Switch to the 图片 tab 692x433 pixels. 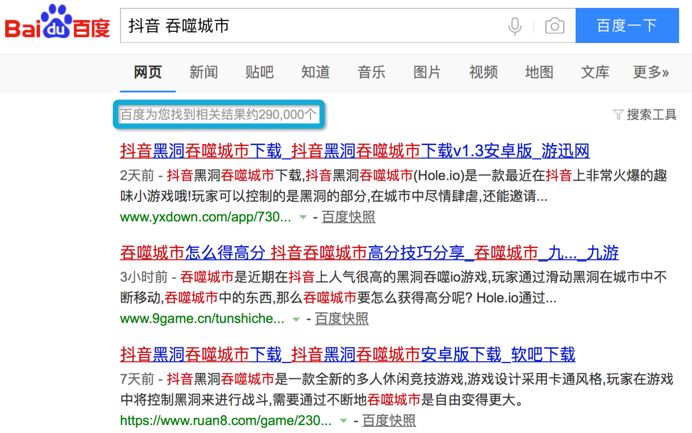[x=427, y=72]
